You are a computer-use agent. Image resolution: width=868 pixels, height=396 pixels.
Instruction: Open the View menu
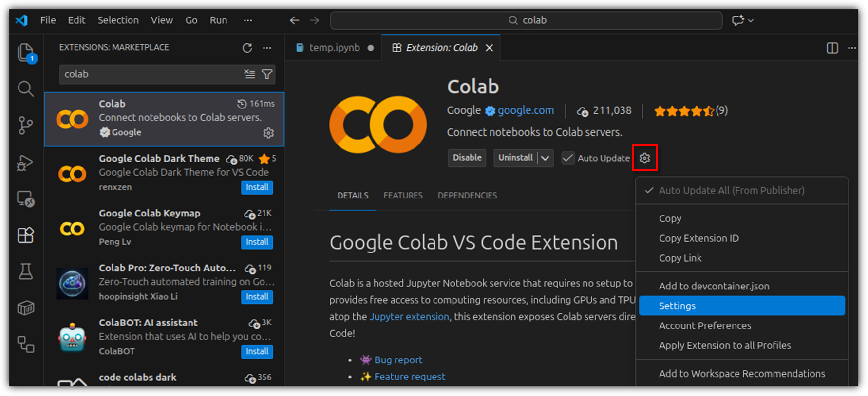pos(162,20)
